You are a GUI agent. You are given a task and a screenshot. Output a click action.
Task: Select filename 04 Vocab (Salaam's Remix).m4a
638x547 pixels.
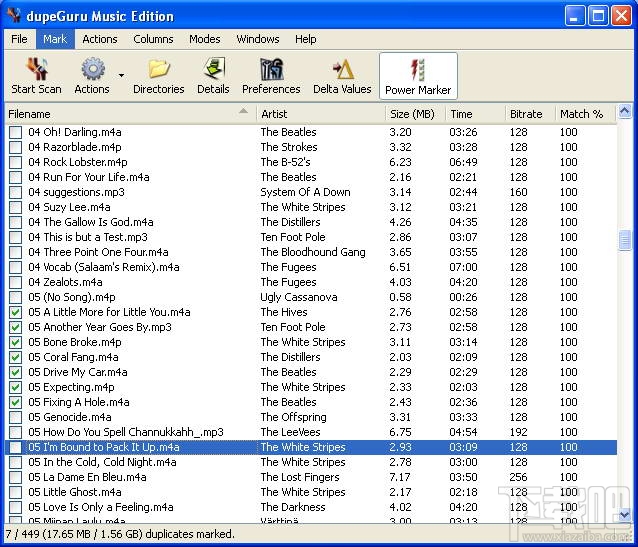104,267
